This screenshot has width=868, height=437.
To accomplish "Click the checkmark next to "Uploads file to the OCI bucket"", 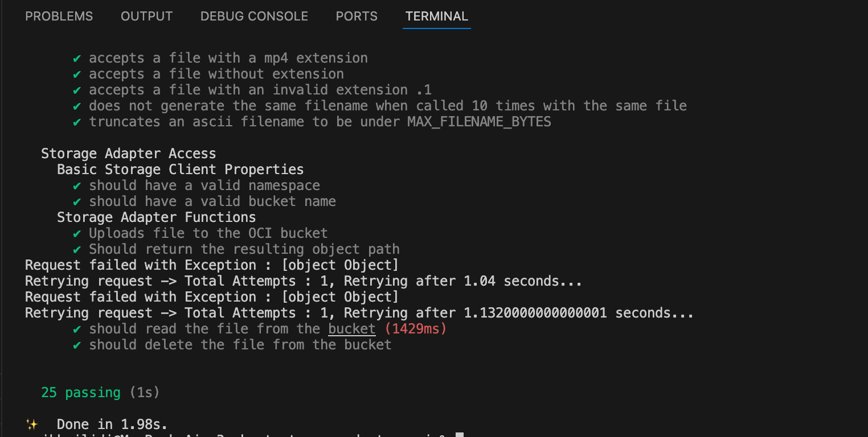I will coord(77,233).
